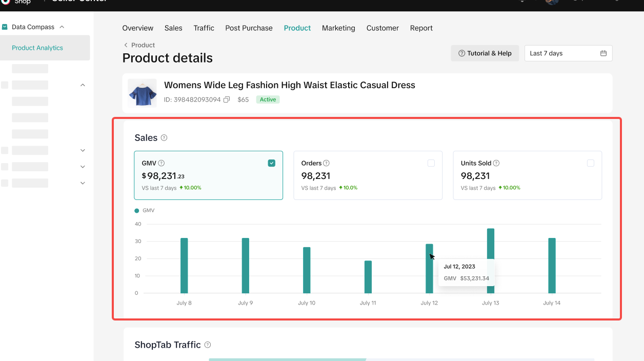Open the Last 7 days date dropdown

tap(568, 53)
